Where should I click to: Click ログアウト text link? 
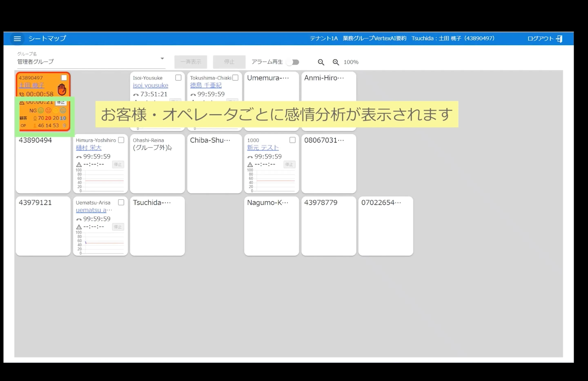541,39
